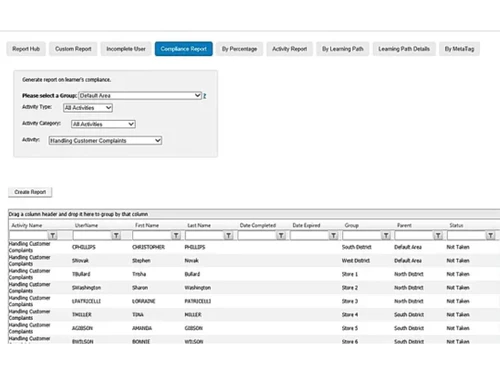
Task: Focus the UserName filter text box
Action: tap(92, 236)
